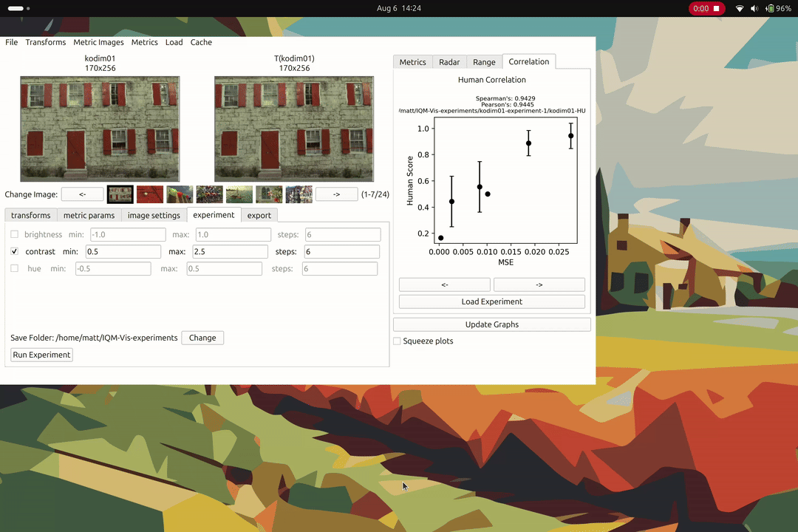The image size is (798, 532).
Task: Switch to the image settings tab
Action: pos(154,215)
